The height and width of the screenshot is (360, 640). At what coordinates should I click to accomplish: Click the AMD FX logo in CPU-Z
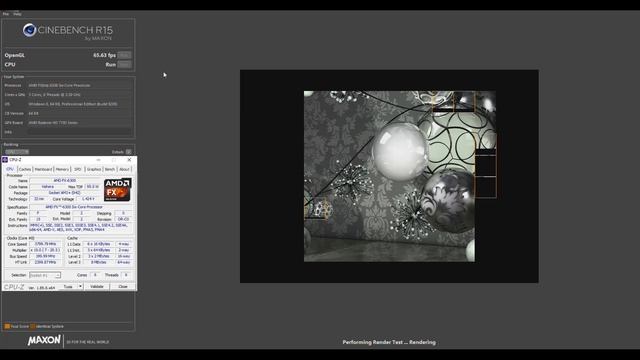point(118,190)
